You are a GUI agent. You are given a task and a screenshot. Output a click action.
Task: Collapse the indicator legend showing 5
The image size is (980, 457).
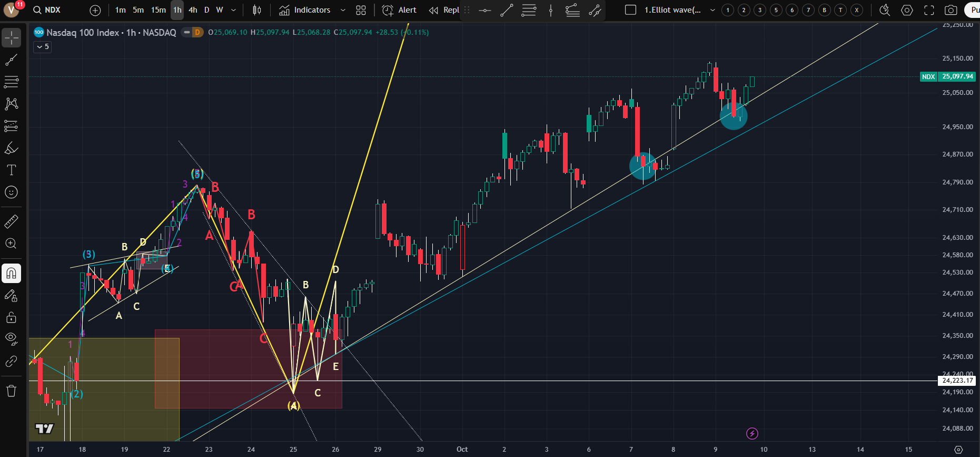[x=43, y=47]
